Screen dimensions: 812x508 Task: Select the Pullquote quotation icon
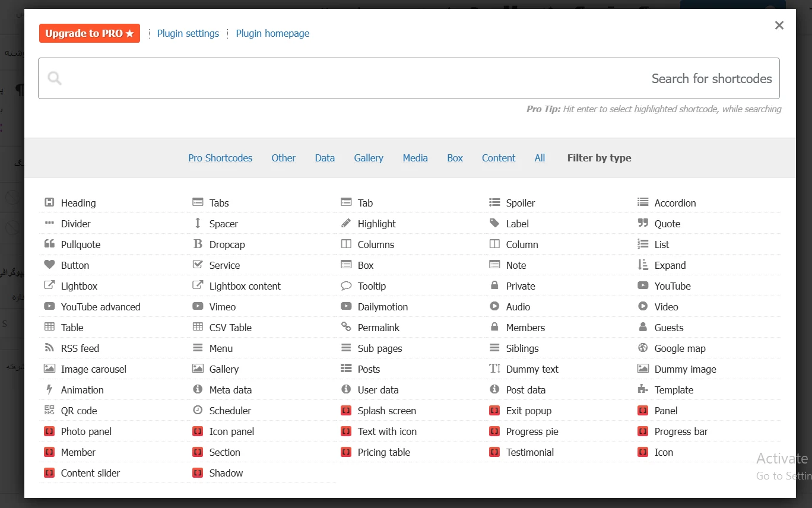pyautogui.click(x=50, y=245)
